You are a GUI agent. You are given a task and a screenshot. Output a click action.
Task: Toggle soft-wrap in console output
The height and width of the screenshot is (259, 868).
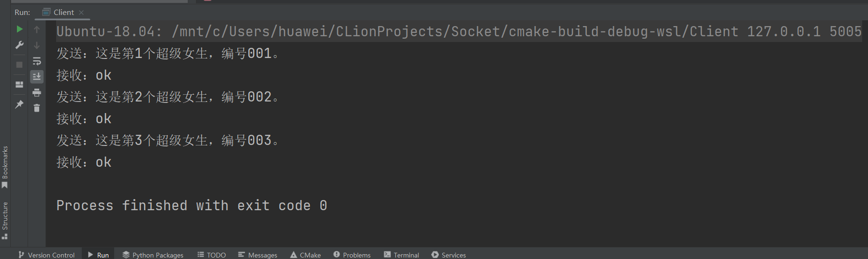(x=37, y=61)
